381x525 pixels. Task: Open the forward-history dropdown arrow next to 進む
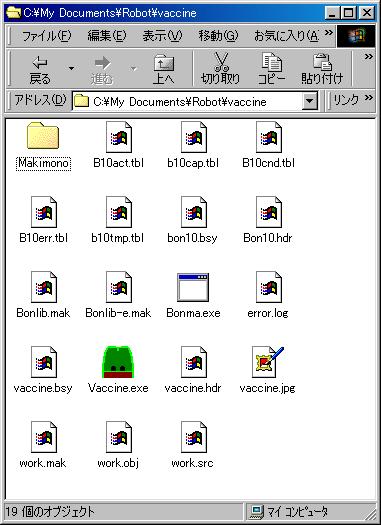click(133, 69)
